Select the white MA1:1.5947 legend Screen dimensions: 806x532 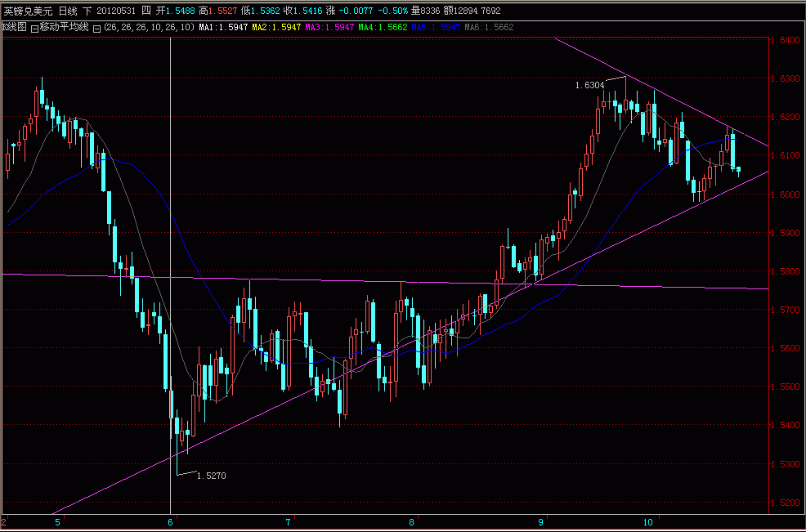point(223,27)
